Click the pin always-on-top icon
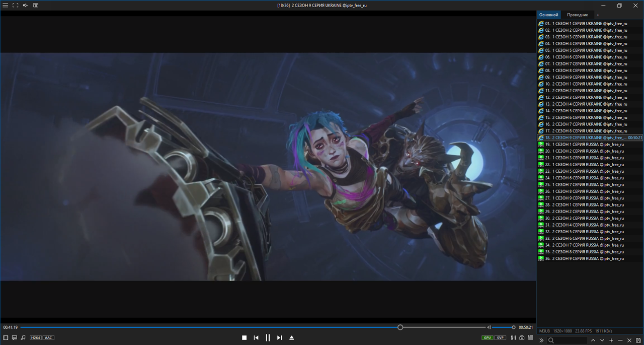 click(25, 5)
